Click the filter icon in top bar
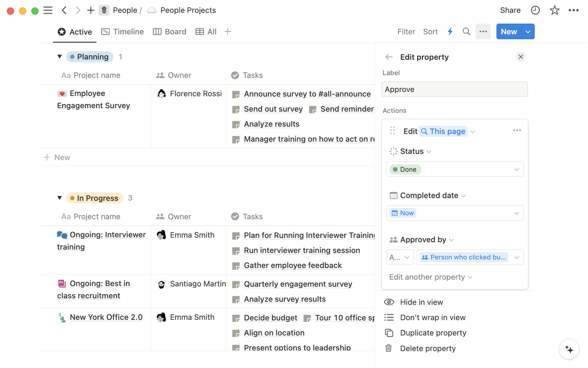Screen dimensions: 588x368 [406, 31]
